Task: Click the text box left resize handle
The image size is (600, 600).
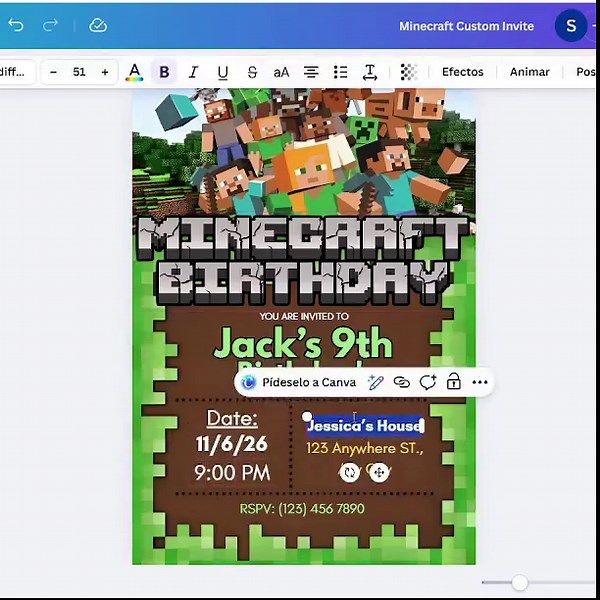Action: coord(307,416)
